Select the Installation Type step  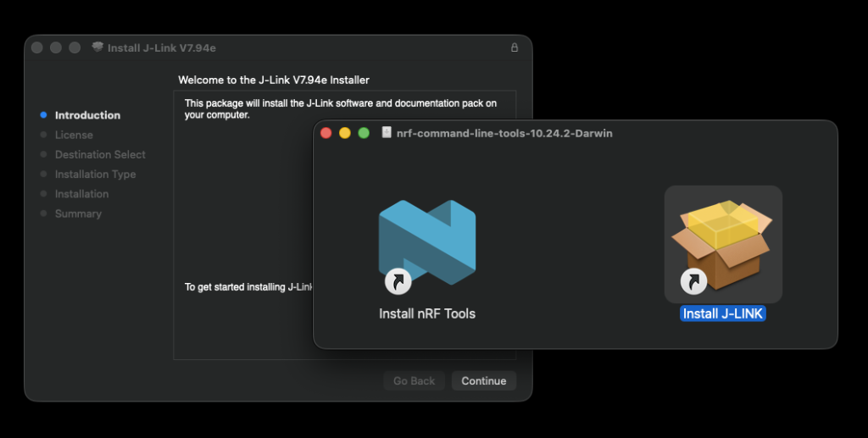pyautogui.click(x=95, y=175)
